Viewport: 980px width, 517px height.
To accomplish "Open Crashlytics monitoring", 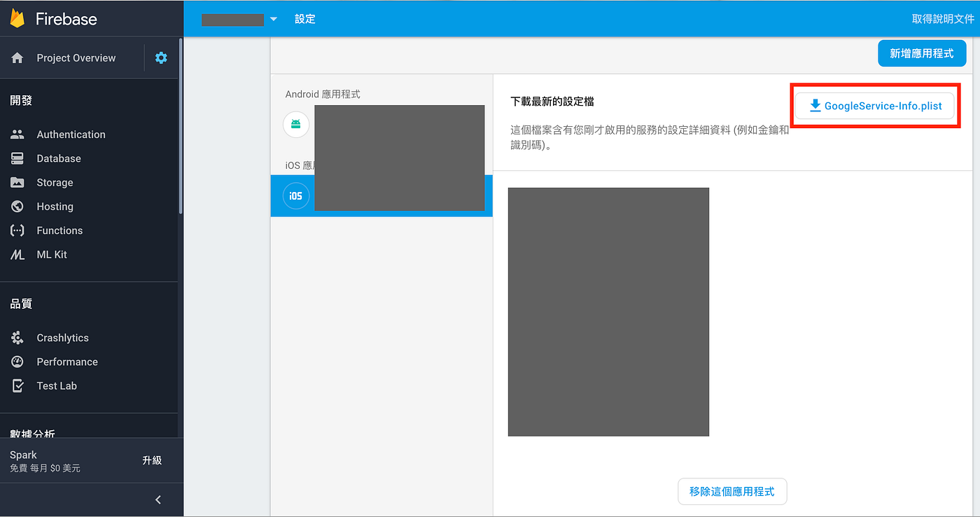I will [63, 338].
